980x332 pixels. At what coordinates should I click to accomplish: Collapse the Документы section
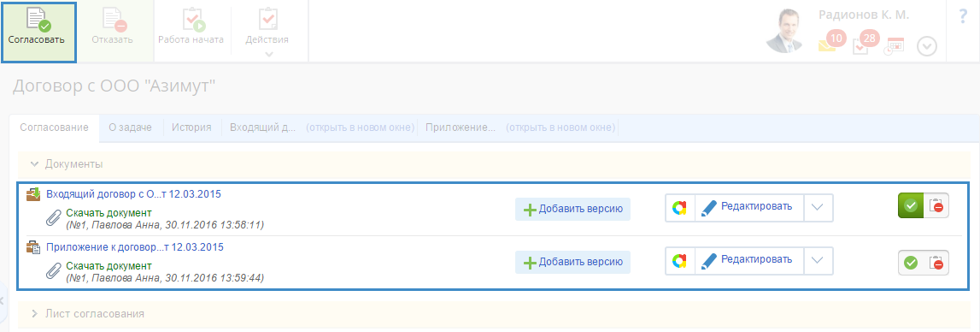67,164
